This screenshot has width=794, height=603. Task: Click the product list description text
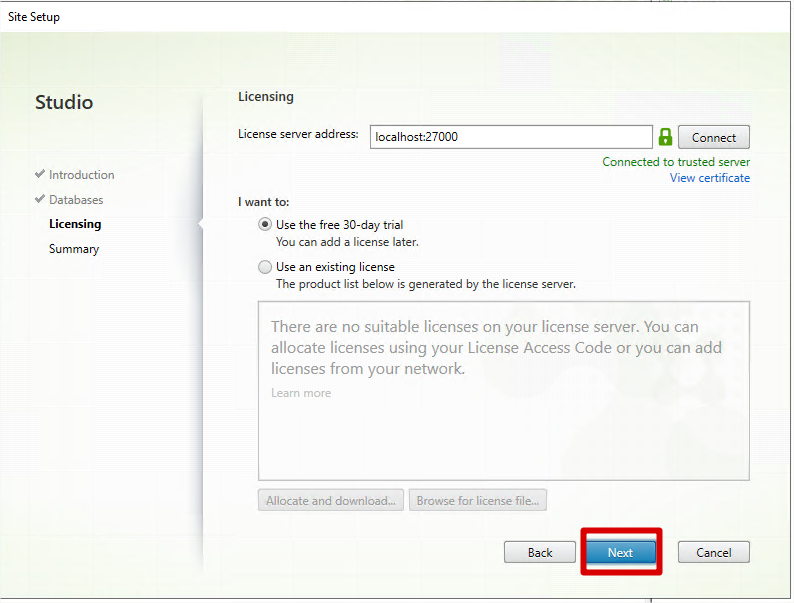point(426,284)
